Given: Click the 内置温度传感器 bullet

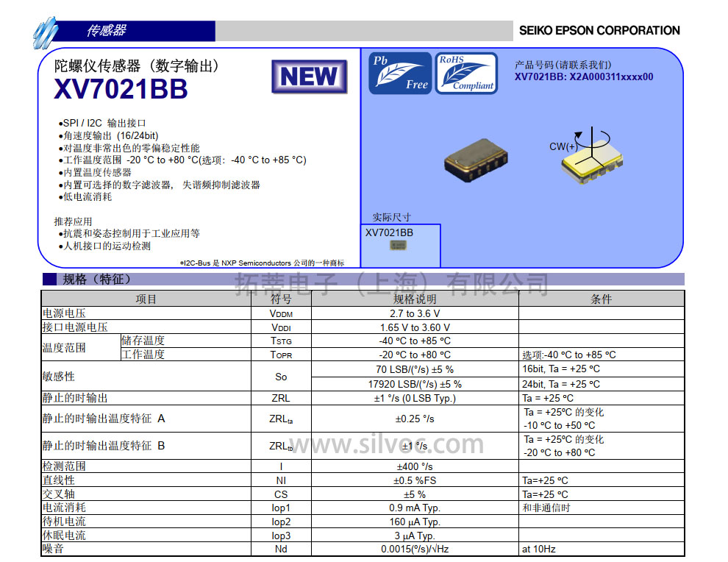Looking at the screenshot, I should [95, 172].
